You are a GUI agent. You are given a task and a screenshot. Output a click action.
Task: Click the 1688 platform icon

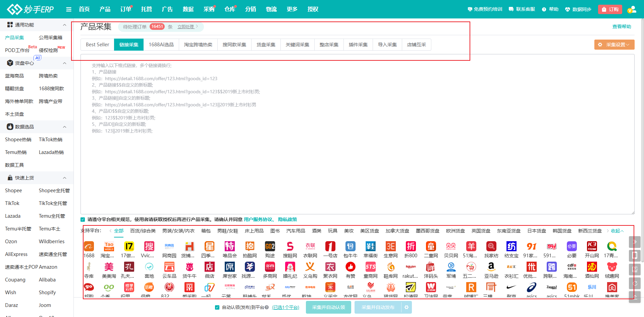[x=89, y=247]
